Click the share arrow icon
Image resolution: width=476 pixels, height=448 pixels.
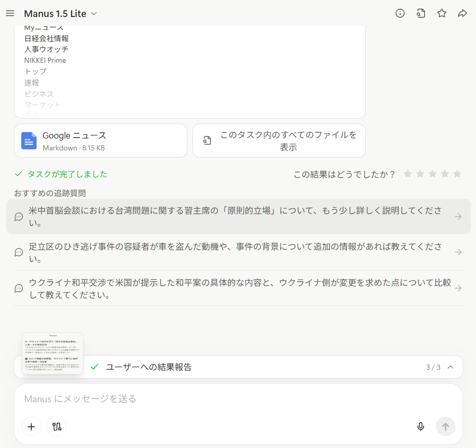click(462, 13)
